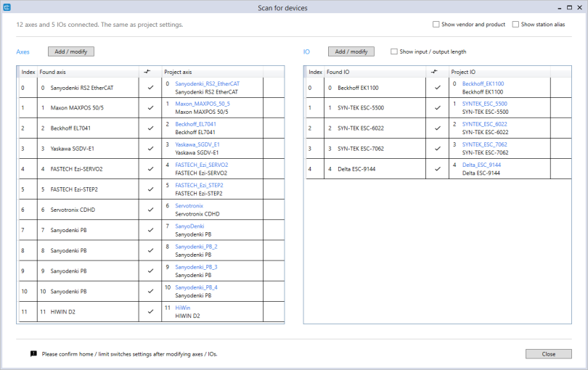
Task: Open the SanyoDenki project axis link
Action: pyautogui.click(x=189, y=226)
